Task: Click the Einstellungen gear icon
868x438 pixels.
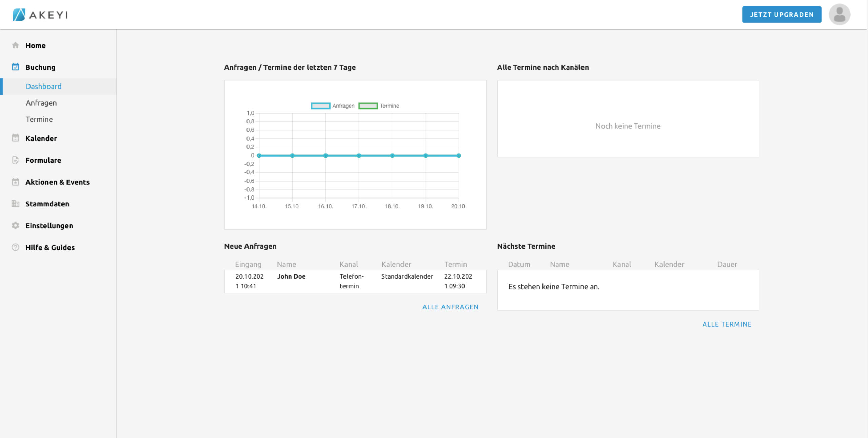Action: (15, 225)
